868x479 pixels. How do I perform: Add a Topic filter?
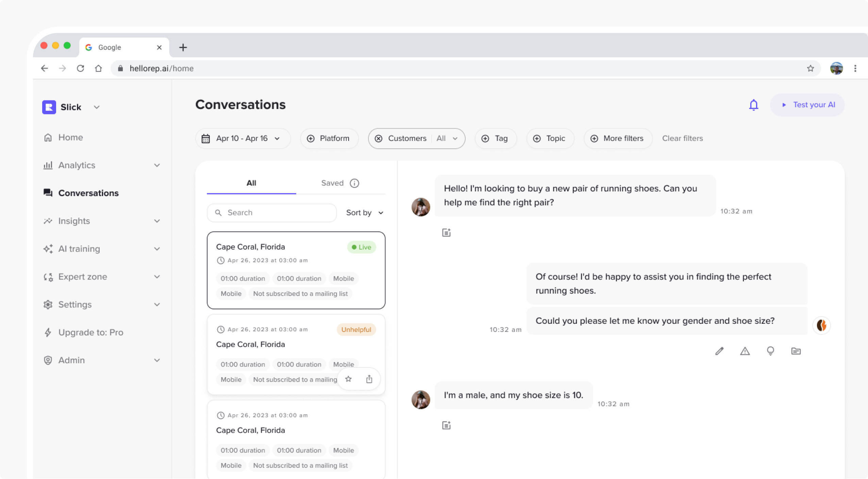coord(550,139)
